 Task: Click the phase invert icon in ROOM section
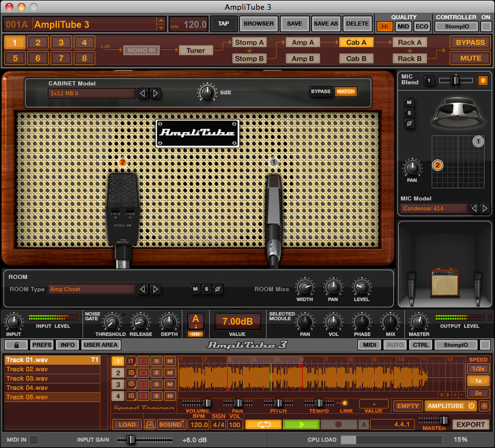(x=217, y=289)
